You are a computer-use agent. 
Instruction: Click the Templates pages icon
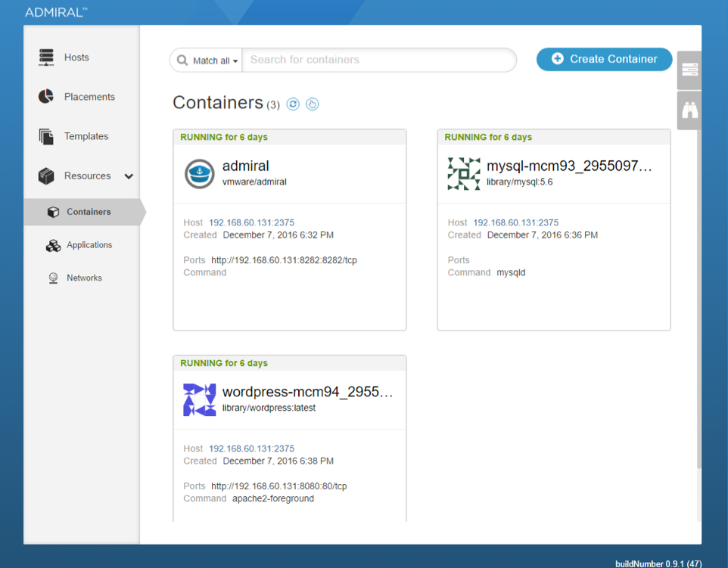pyautogui.click(x=46, y=136)
